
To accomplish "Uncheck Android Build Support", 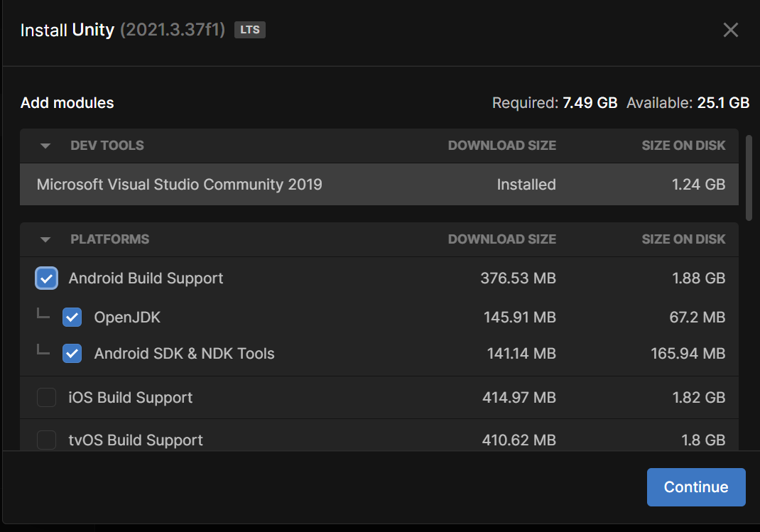I will click(x=46, y=278).
